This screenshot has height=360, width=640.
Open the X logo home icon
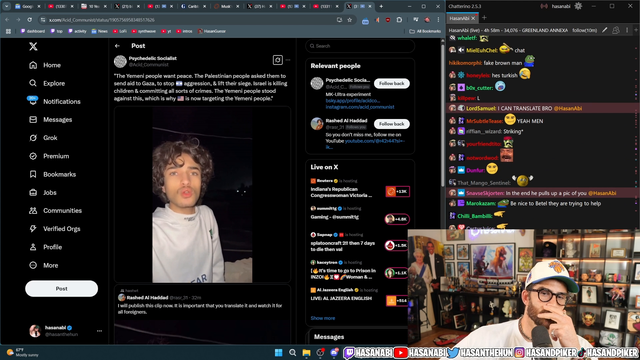tap(33, 46)
